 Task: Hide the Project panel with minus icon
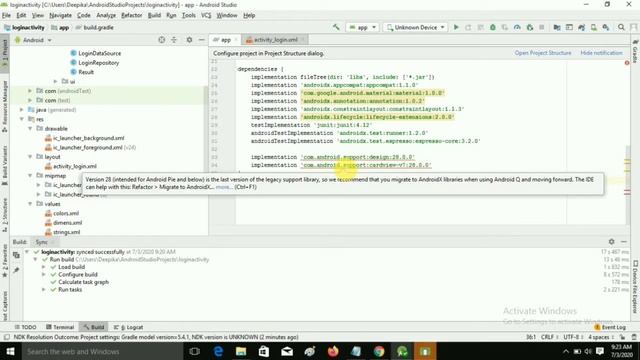201,40
